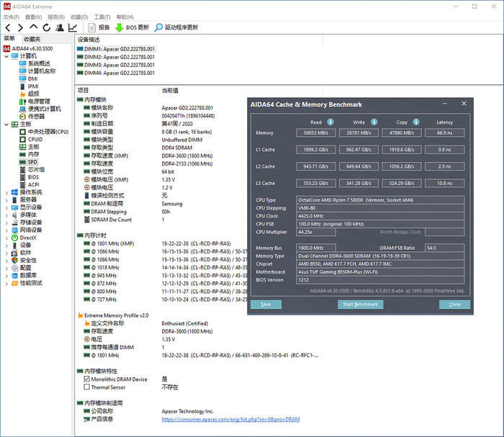Expand the 存储设备 tree node
Viewport: 504px width, 437px height.
6,222
